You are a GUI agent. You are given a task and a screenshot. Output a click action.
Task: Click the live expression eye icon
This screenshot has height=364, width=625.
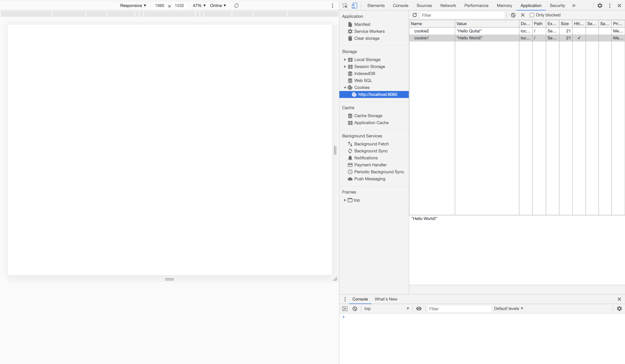419,308
